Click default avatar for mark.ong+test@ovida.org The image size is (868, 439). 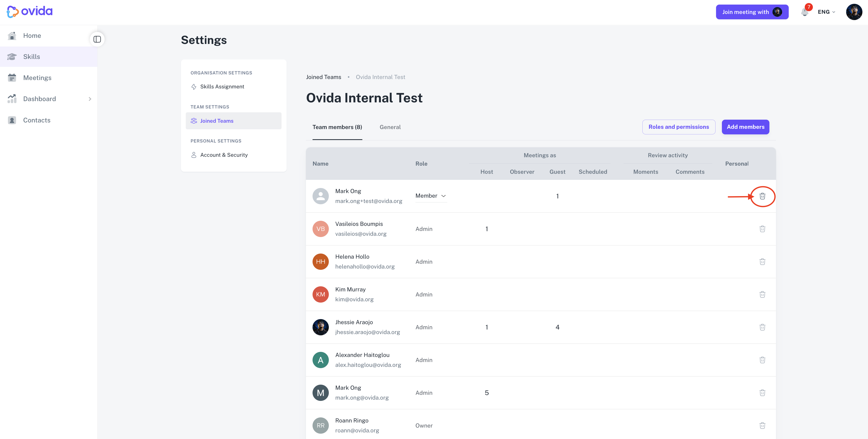pyautogui.click(x=320, y=196)
